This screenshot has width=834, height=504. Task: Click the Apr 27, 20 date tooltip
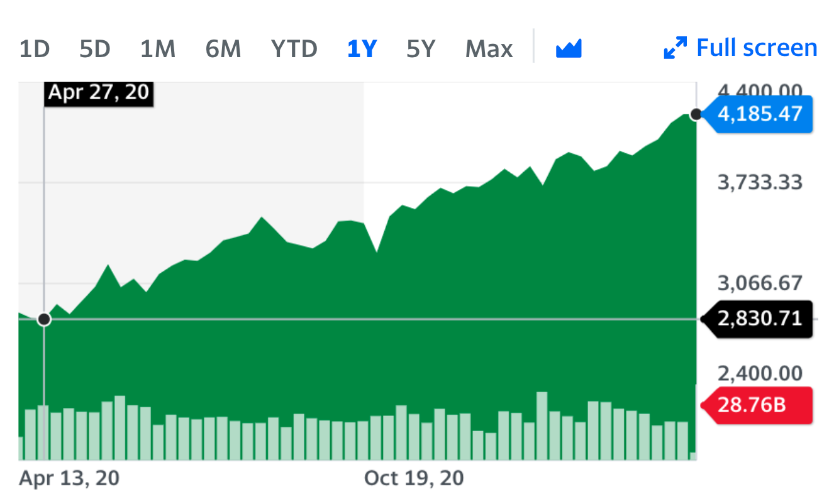(99, 92)
